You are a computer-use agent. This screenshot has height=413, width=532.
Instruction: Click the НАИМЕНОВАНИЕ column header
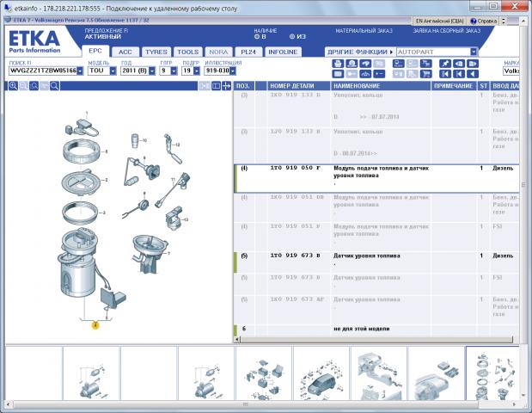point(381,86)
